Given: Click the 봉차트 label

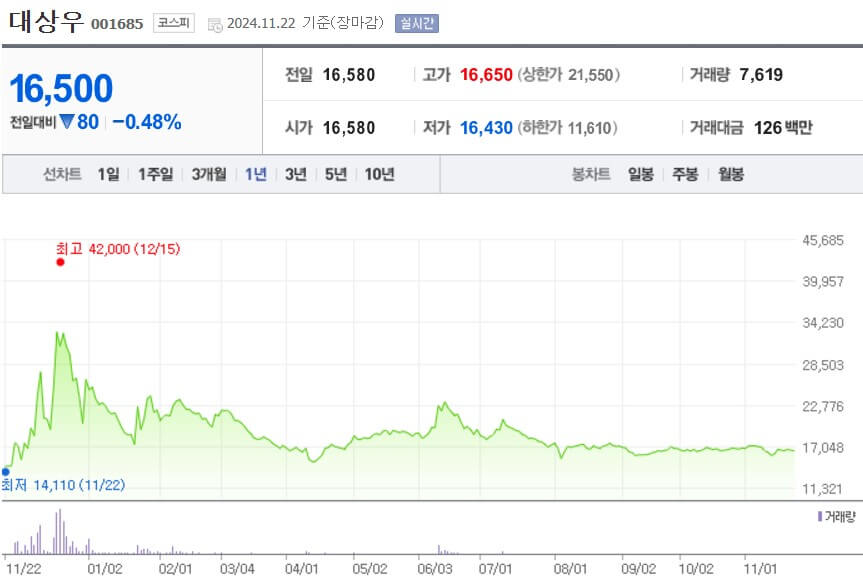Looking at the screenshot, I should tap(591, 174).
